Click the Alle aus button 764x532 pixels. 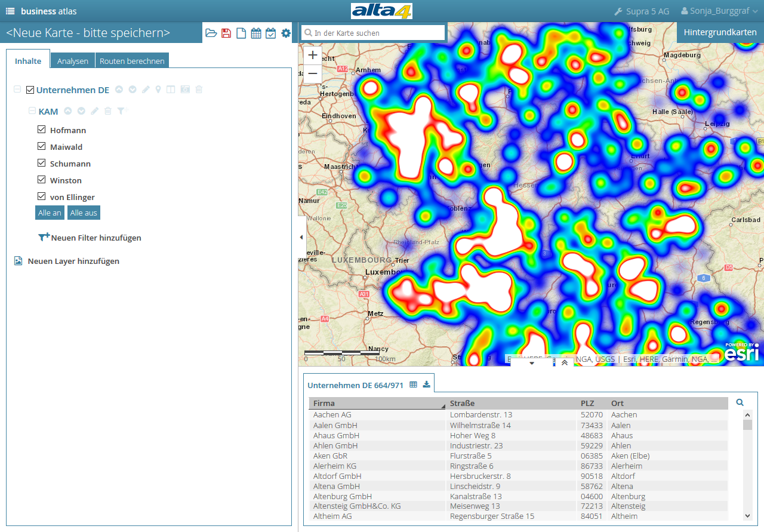pyautogui.click(x=84, y=213)
